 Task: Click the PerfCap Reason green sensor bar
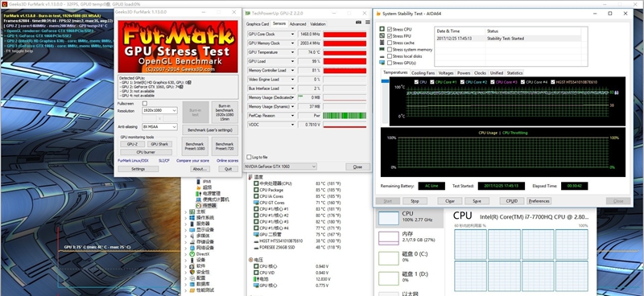(345, 115)
